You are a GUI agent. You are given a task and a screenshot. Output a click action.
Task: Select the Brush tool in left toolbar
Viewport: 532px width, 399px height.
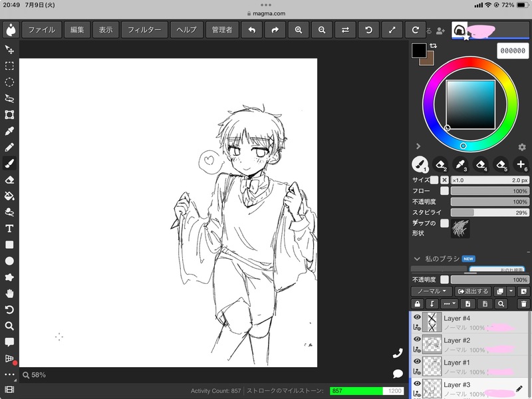point(9,164)
